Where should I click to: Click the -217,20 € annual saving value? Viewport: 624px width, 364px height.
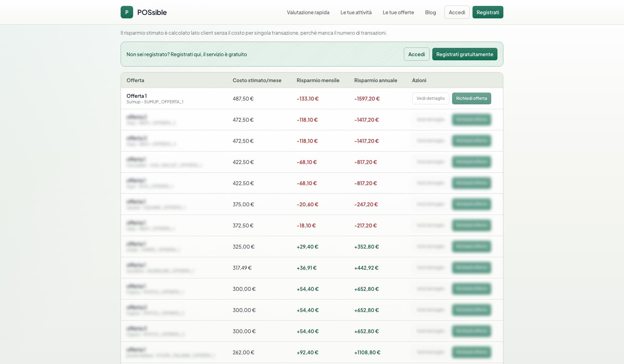[365, 226]
